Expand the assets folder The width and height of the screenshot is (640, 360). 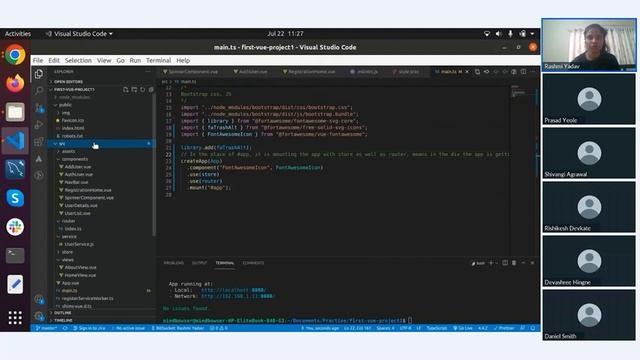(x=68, y=151)
